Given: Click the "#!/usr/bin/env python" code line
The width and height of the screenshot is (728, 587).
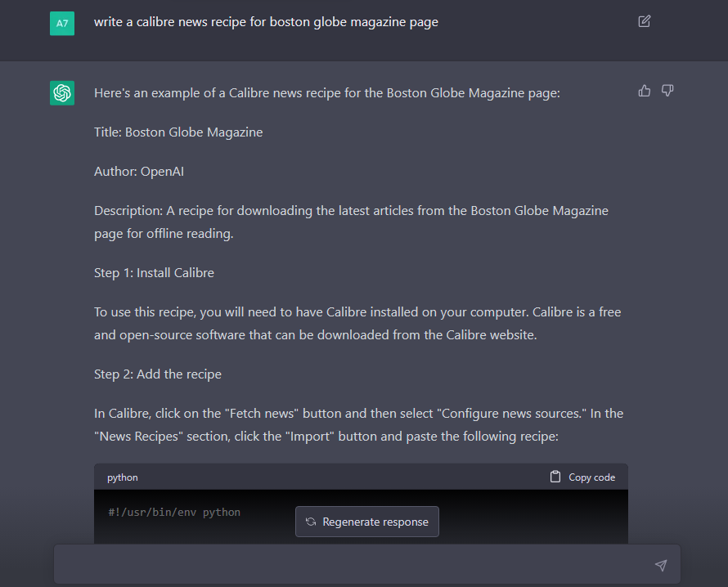Looking at the screenshot, I should [174, 513].
